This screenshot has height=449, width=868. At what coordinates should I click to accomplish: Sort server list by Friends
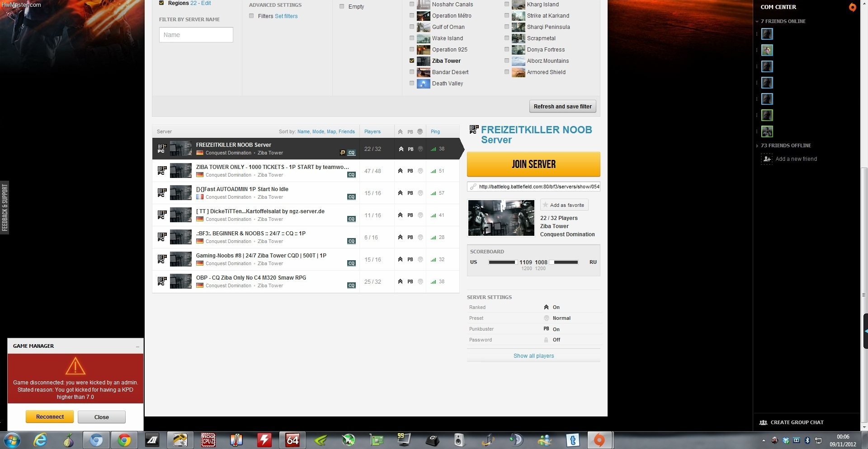click(x=347, y=132)
